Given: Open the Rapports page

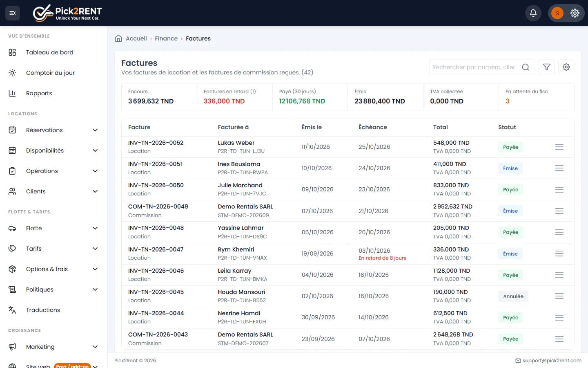Looking at the screenshot, I should pyautogui.click(x=53, y=93).
